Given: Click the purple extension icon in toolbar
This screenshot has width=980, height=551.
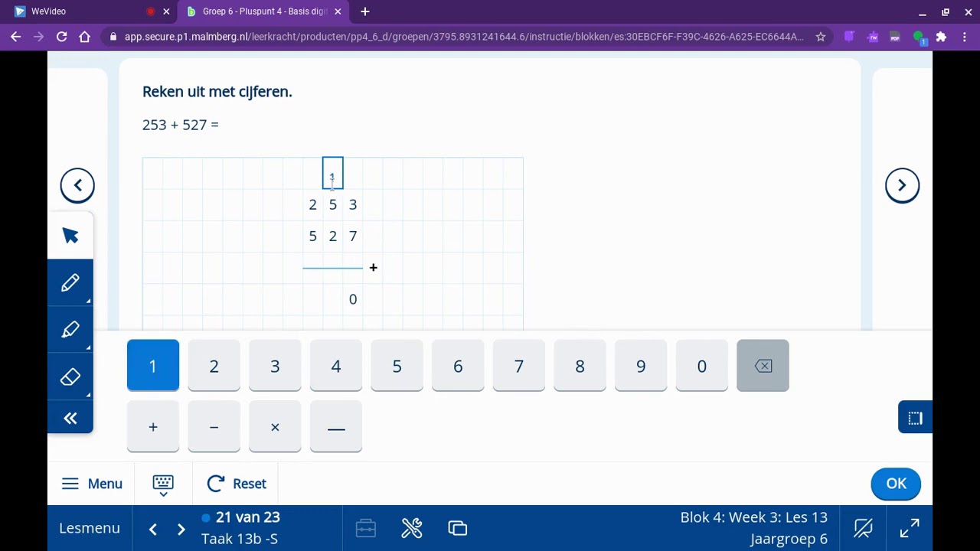Looking at the screenshot, I should (x=849, y=36).
